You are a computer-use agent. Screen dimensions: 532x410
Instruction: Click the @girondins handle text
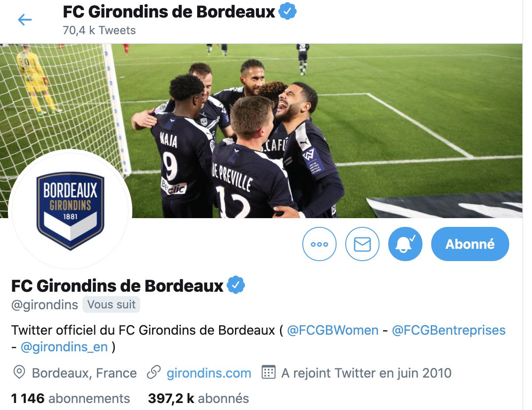[44, 304]
